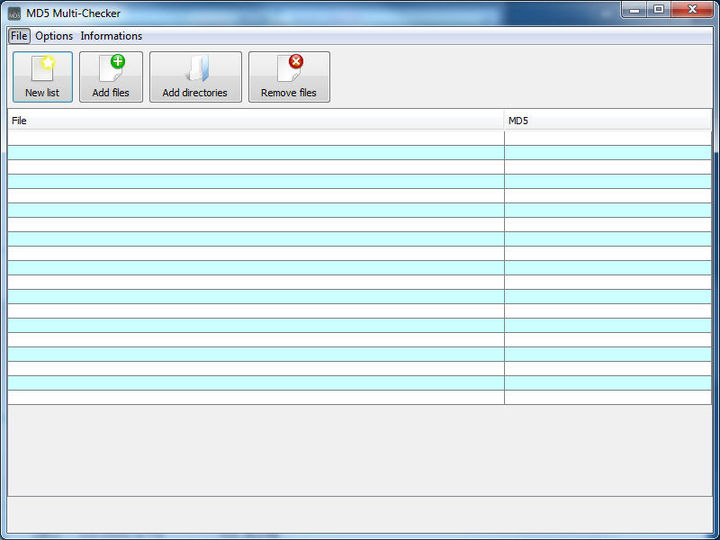Open the Informations menu
Image resolution: width=720 pixels, height=540 pixels.
click(111, 36)
